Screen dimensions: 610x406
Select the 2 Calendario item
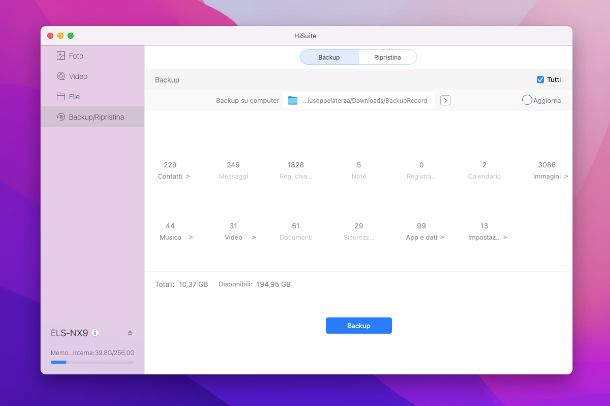point(484,170)
